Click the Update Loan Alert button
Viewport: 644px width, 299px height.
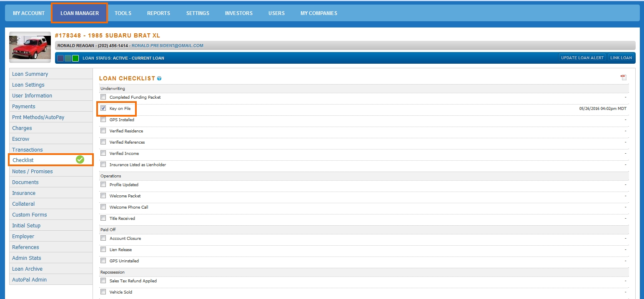[x=582, y=58]
